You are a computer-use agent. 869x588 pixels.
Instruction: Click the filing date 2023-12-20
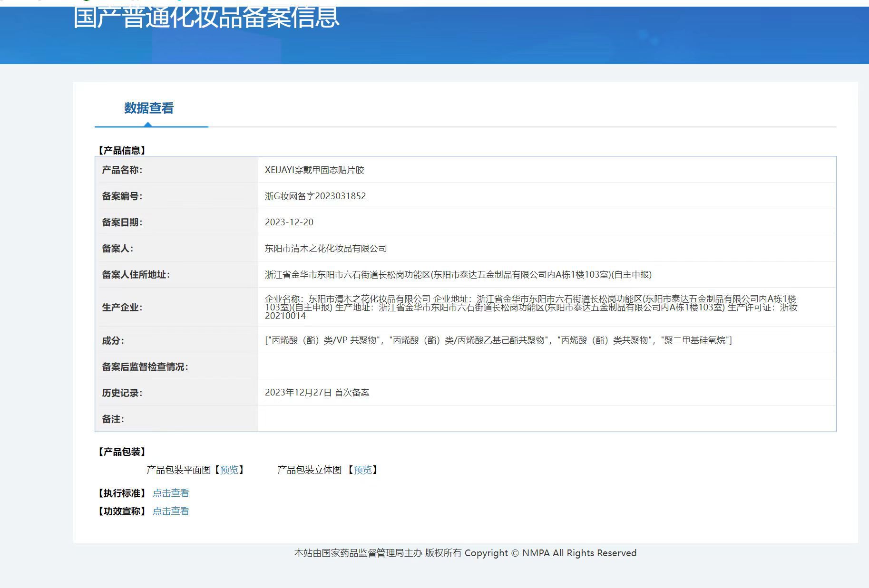point(289,222)
